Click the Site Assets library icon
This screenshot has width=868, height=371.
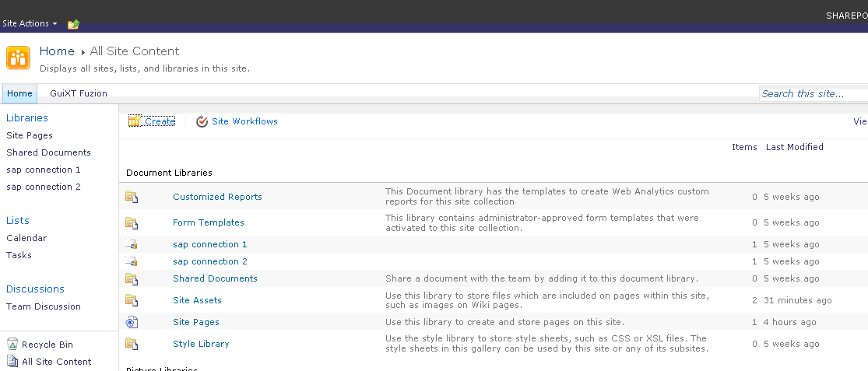click(132, 300)
